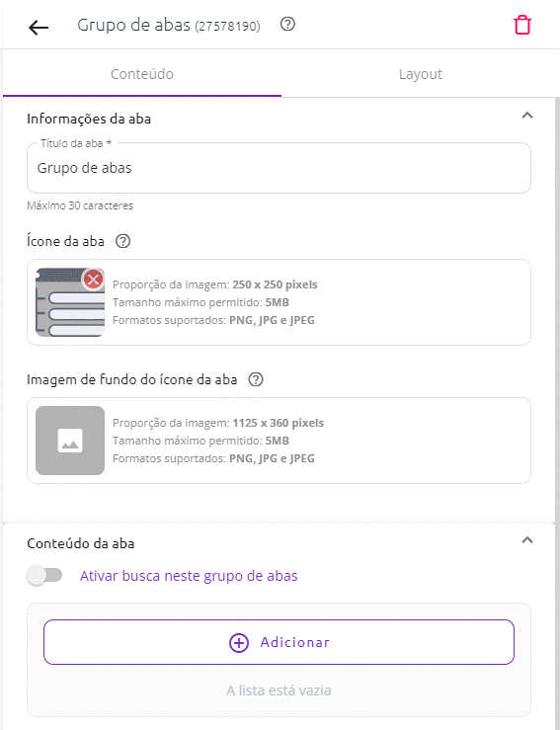Click the gray image placeholder icon
Viewport: 560px width, 730px height.
(70, 441)
